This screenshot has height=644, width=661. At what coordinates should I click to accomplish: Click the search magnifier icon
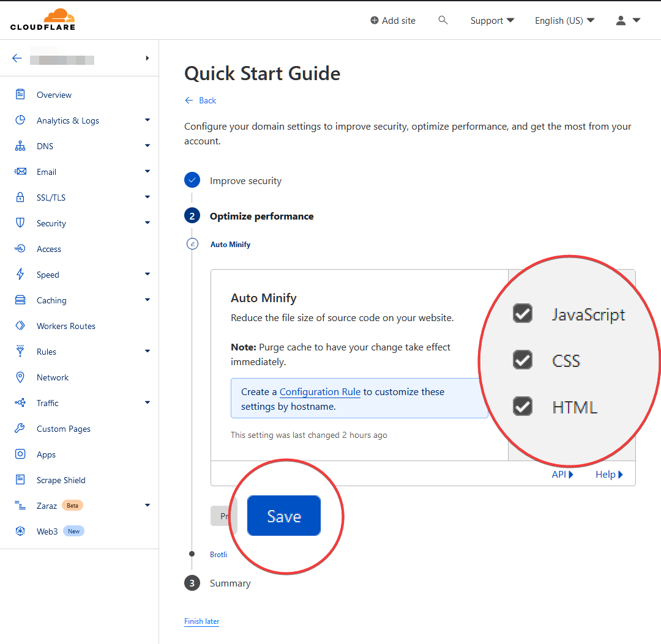click(x=443, y=20)
